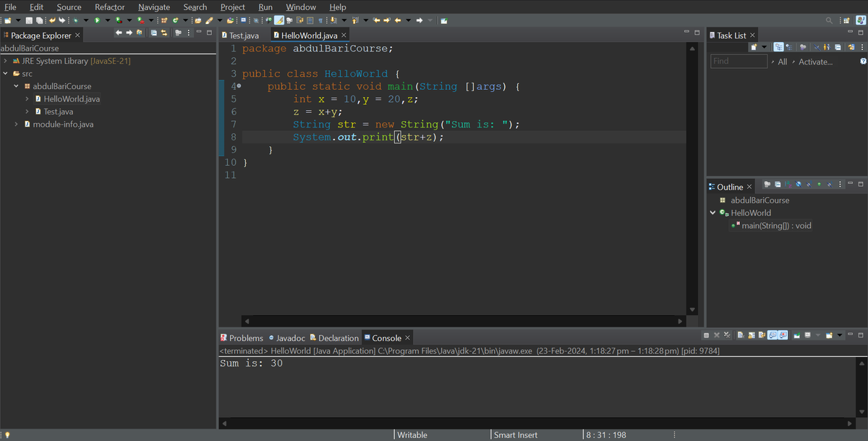Viewport: 868px width, 441px height.
Task: Click light bulb tip icon in status bar
Action: (x=7, y=435)
